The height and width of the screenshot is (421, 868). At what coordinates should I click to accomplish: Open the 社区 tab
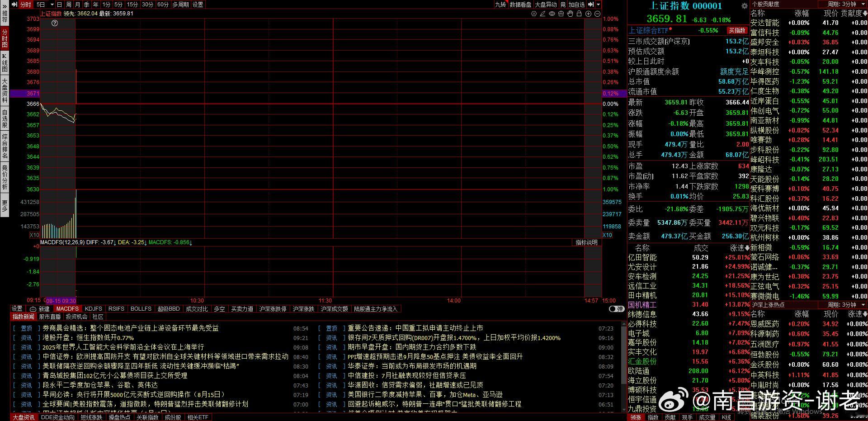pos(98,317)
